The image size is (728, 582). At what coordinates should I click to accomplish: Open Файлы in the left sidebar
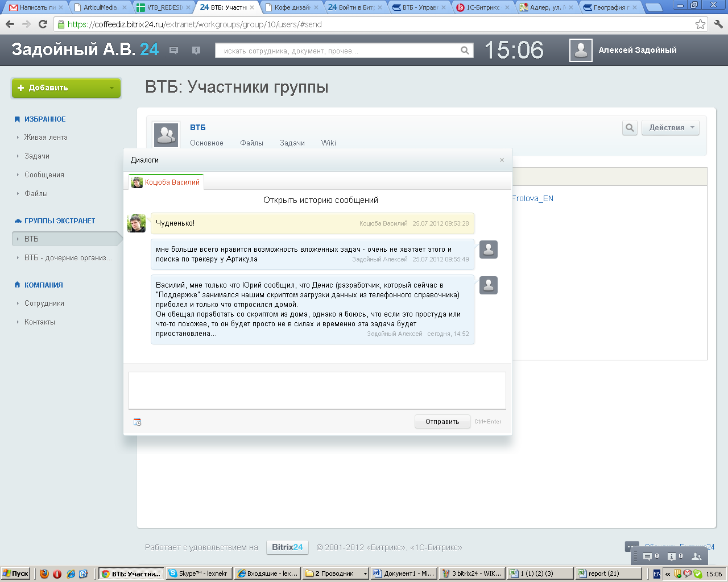point(36,194)
